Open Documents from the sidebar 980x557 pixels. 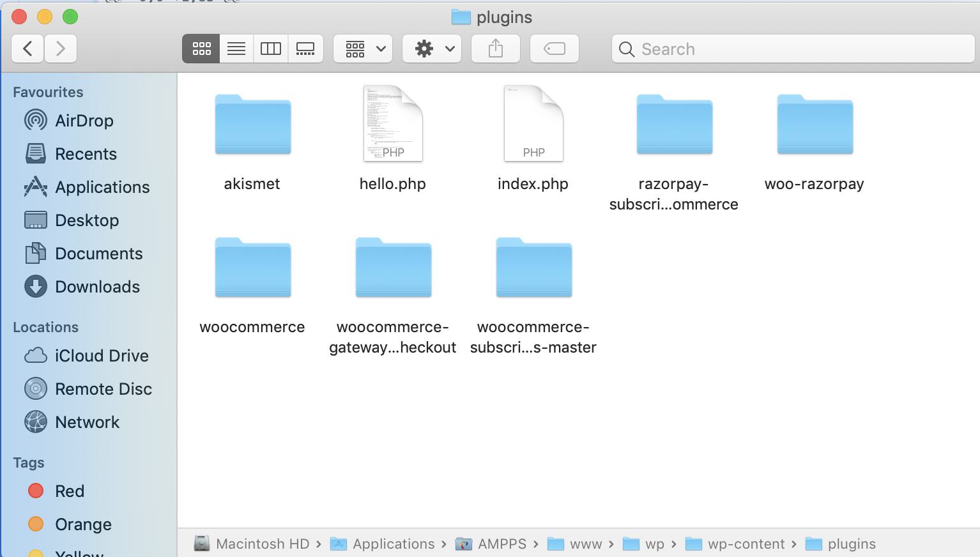[98, 254]
